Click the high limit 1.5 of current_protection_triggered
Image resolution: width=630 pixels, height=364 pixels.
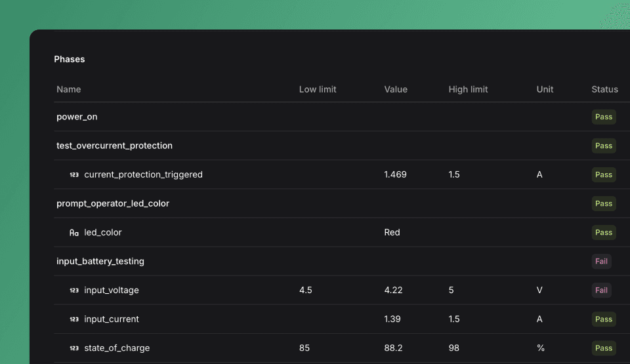(454, 174)
